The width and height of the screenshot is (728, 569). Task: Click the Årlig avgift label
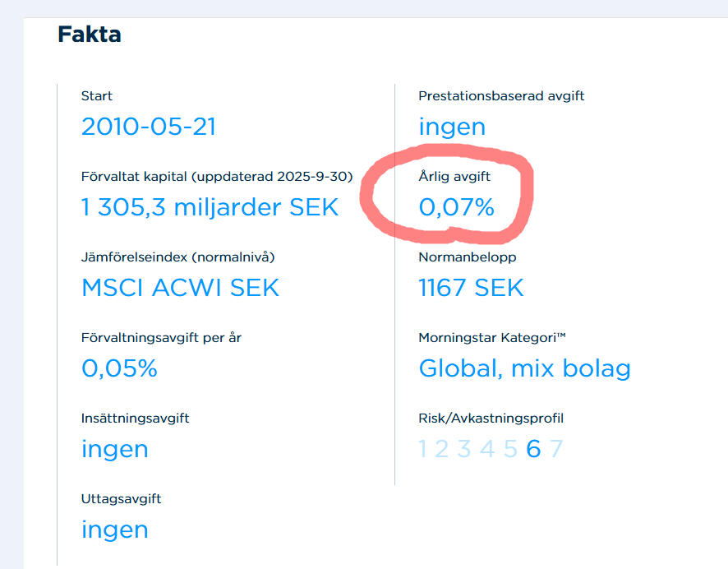(x=454, y=176)
